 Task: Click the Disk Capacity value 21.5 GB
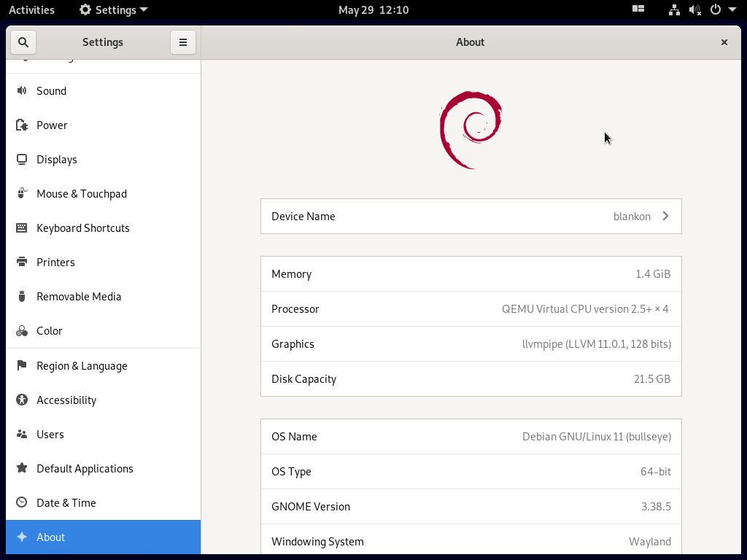[x=651, y=378]
